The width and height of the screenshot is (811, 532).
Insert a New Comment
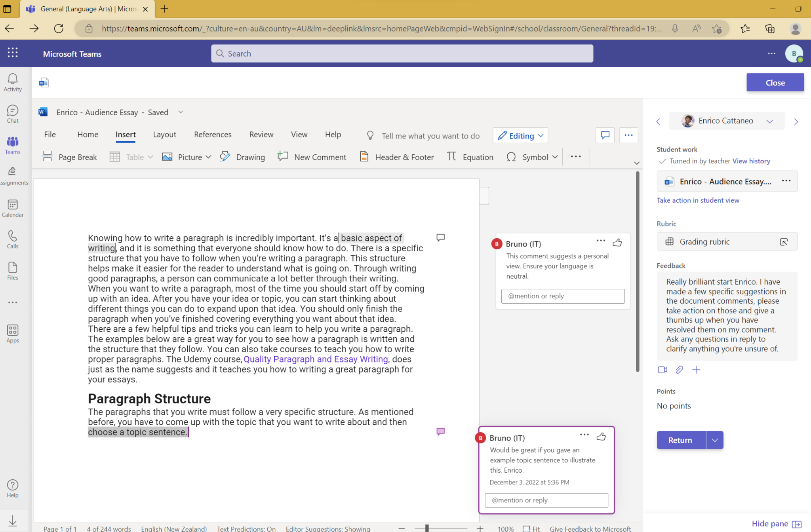point(312,157)
